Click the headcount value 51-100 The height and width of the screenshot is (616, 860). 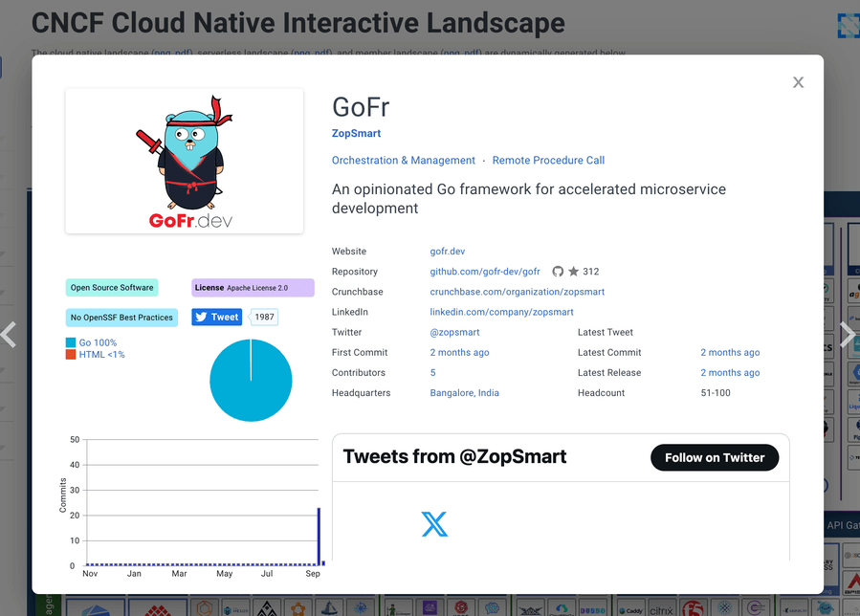(x=716, y=393)
